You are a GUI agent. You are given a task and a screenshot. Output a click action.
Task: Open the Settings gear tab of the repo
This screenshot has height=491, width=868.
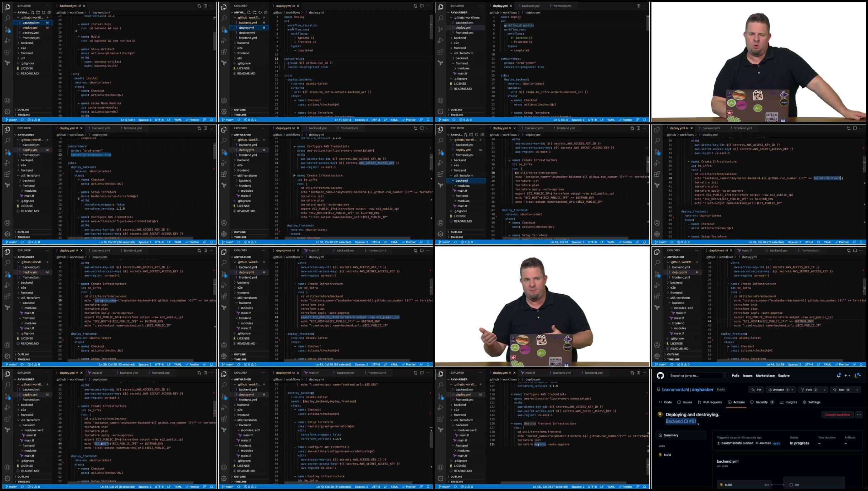point(811,402)
